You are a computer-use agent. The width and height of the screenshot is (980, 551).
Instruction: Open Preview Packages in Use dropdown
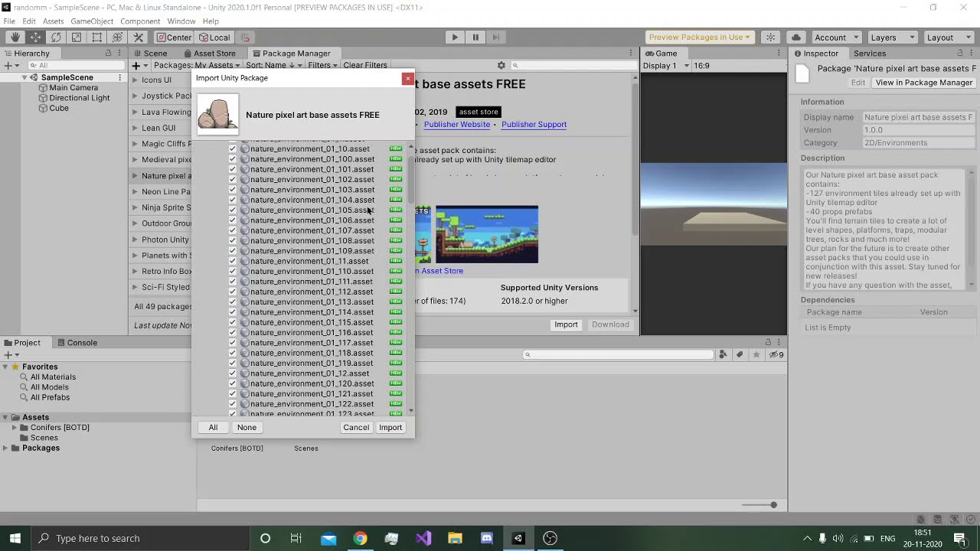[x=699, y=37]
